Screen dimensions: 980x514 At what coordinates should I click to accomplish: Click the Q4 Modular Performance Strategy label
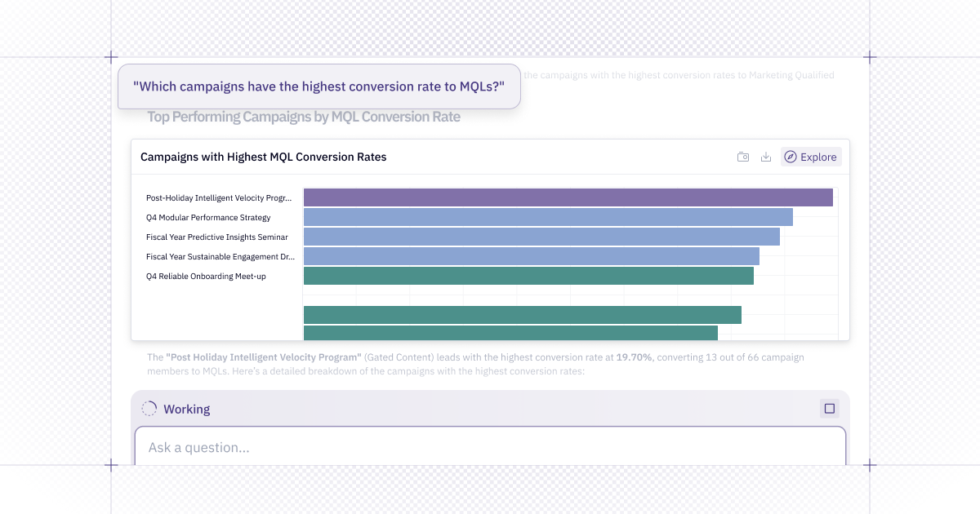208,218
